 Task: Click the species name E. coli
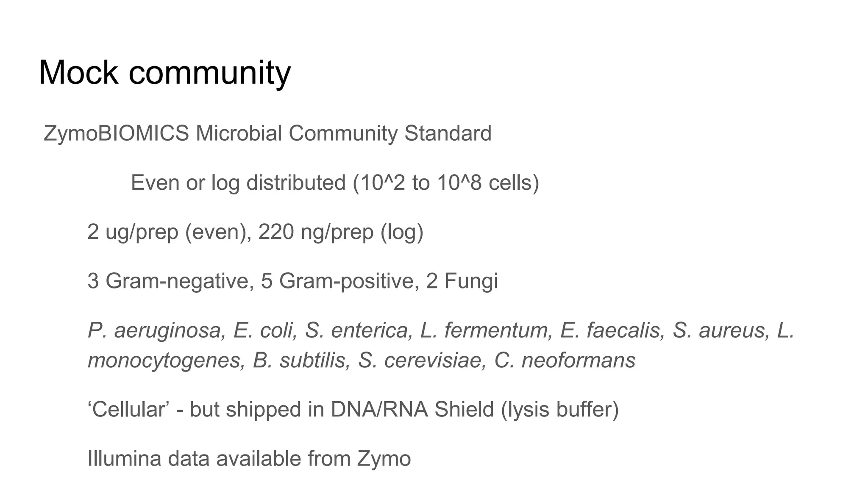(x=265, y=331)
